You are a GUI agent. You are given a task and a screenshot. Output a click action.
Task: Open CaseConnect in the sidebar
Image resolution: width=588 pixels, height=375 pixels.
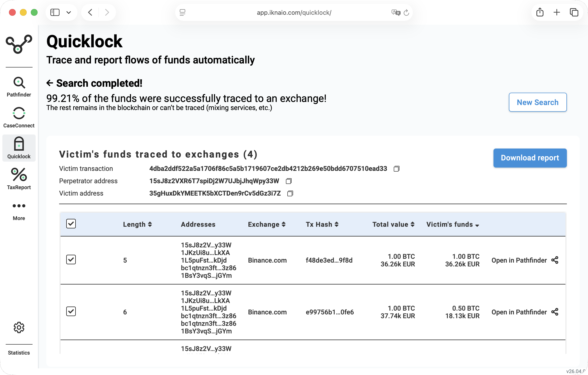pyautogui.click(x=19, y=118)
